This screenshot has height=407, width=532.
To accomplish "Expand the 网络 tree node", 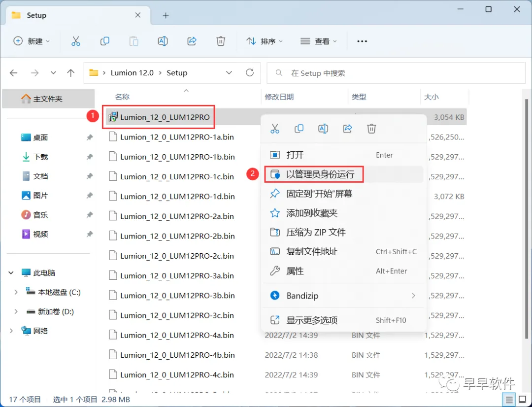I will (x=11, y=331).
